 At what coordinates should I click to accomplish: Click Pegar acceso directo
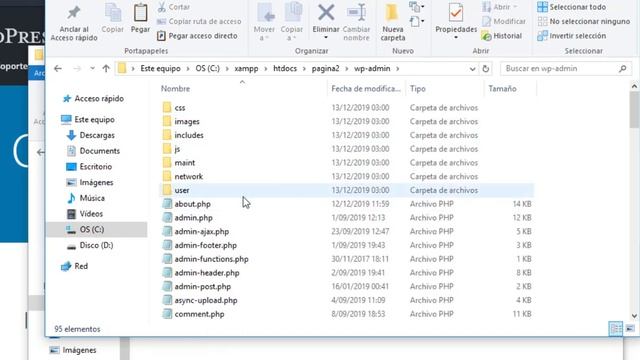pyautogui.click(x=197, y=36)
